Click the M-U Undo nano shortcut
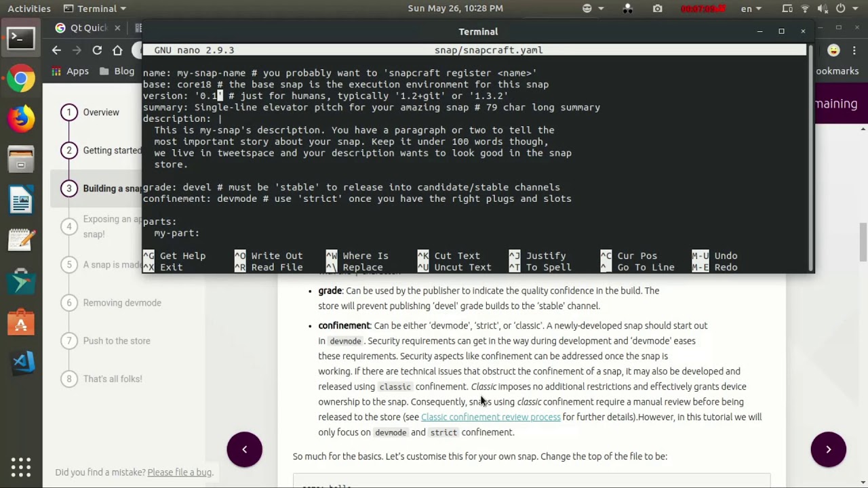Viewport: 868px width, 488px height. 714,256
